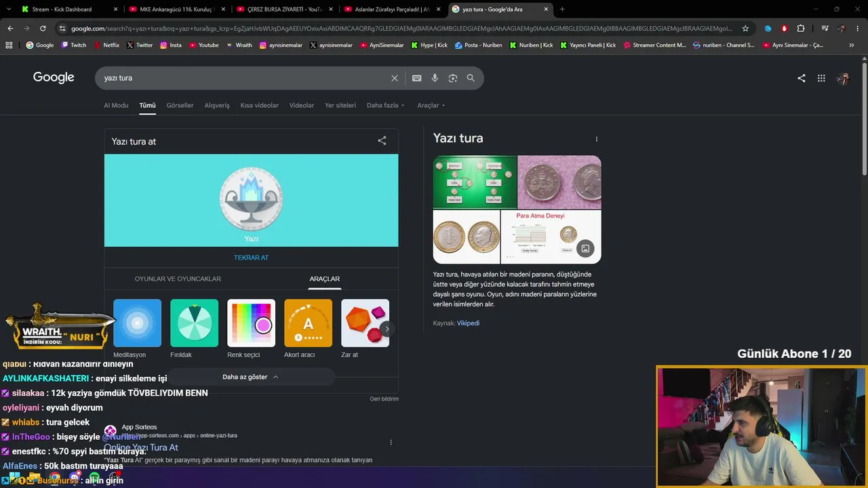Open the Insta bookmark
Image resolution: width=868 pixels, height=488 pixels.
(x=171, y=45)
